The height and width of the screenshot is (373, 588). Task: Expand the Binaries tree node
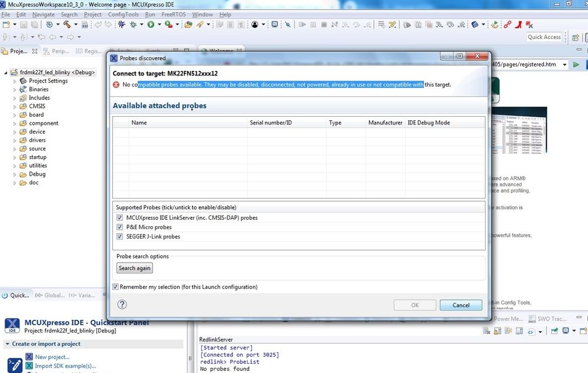(x=15, y=90)
